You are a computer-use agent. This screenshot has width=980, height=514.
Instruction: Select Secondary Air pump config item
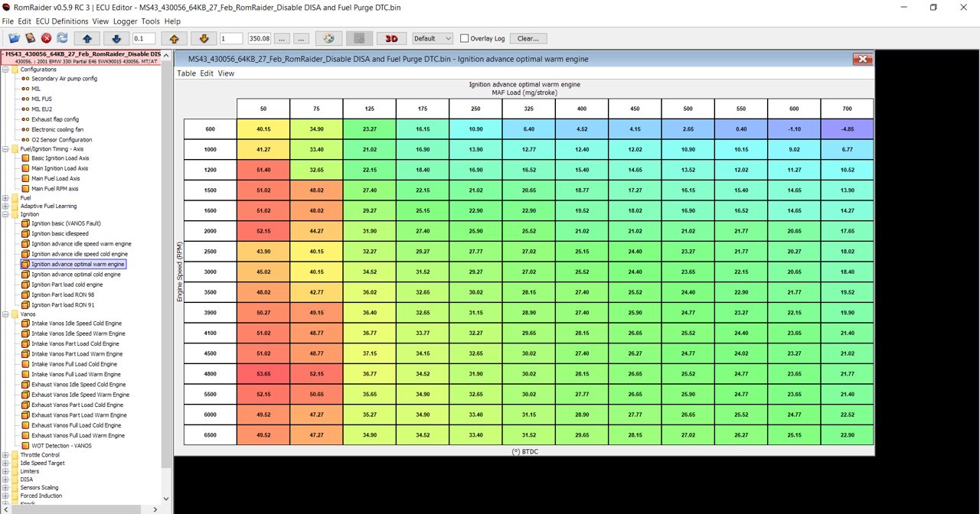tap(64, 79)
